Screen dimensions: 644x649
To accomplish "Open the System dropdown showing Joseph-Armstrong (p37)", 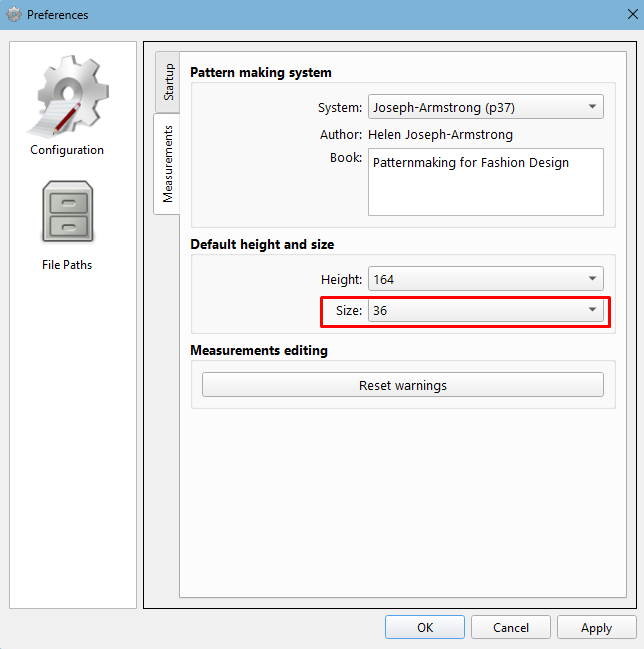I will point(485,107).
